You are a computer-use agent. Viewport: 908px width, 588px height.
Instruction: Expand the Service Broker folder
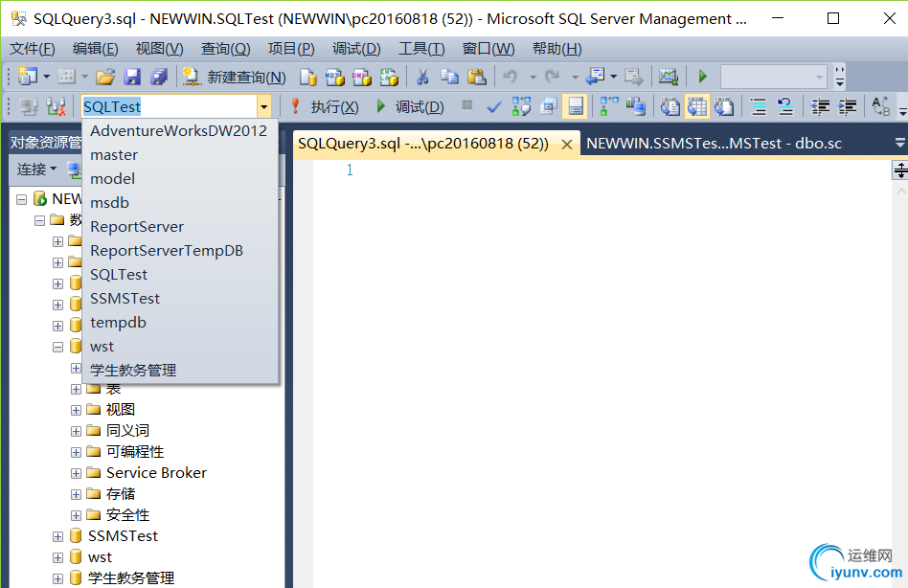76,473
